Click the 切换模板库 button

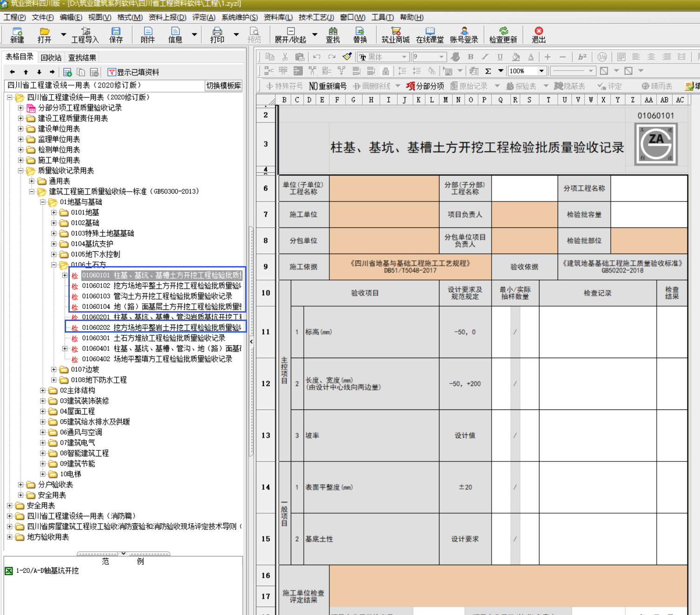(x=224, y=86)
